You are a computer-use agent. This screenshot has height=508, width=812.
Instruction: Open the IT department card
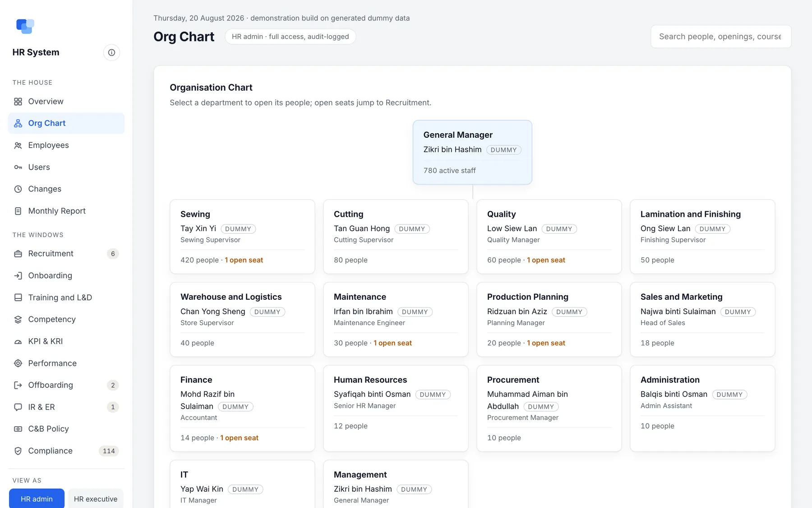(x=242, y=484)
